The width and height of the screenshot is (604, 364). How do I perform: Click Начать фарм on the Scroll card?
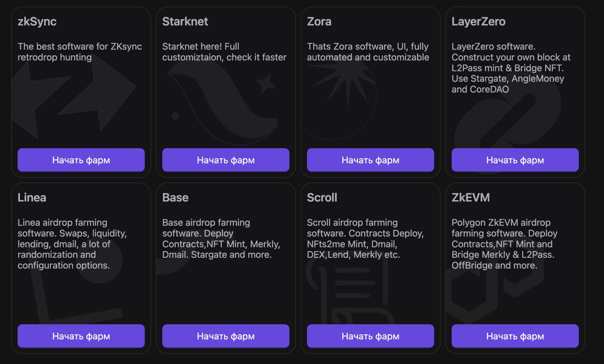(370, 336)
